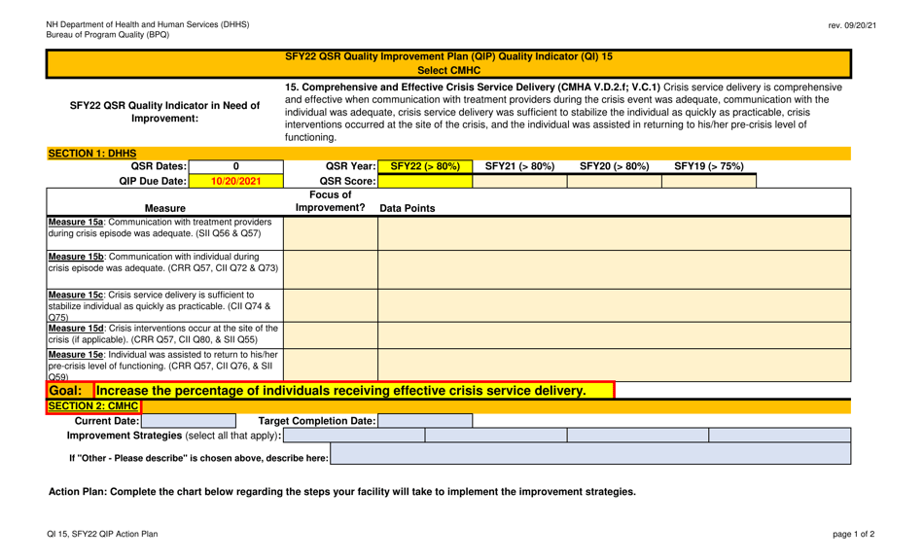924x560 pixels.
Task: Select the SFY22 (> 80%) QSR Year cell
Action: [424, 166]
